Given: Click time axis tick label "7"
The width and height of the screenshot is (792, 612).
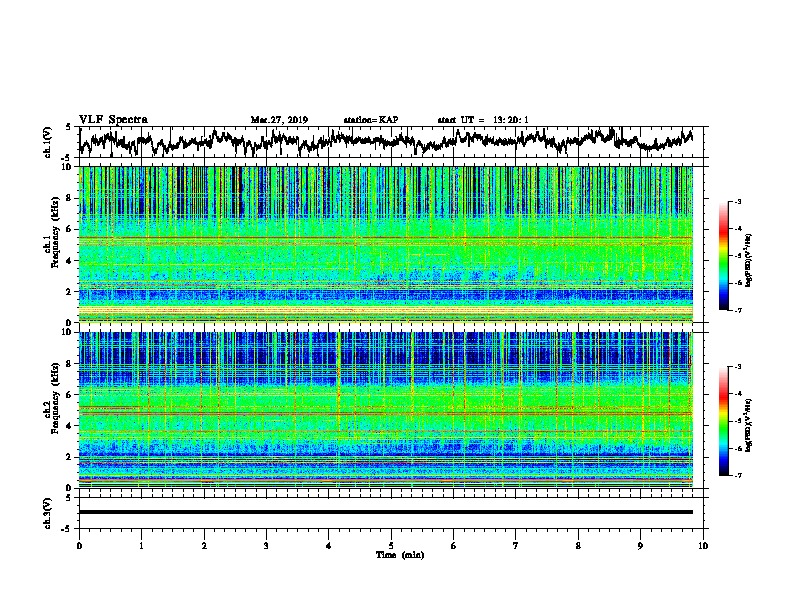Looking at the screenshot, I should tap(516, 545).
